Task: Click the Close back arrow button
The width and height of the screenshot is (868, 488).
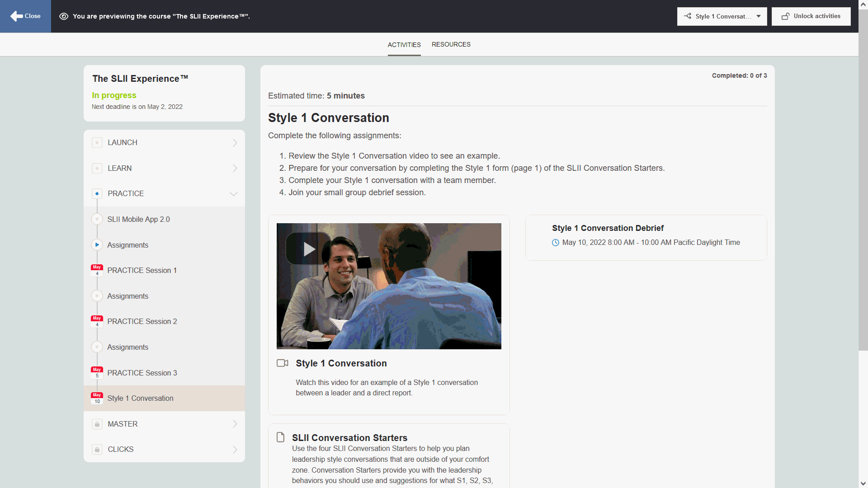Action: coord(25,16)
